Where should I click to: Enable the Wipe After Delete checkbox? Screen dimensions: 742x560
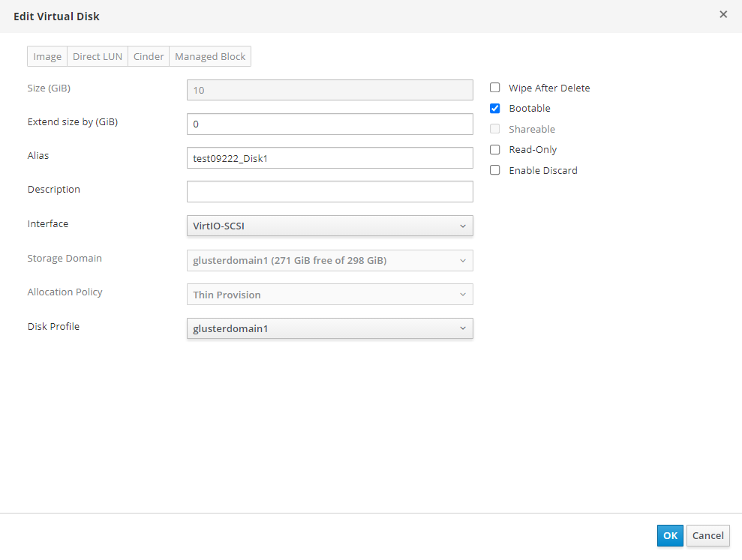click(495, 88)
